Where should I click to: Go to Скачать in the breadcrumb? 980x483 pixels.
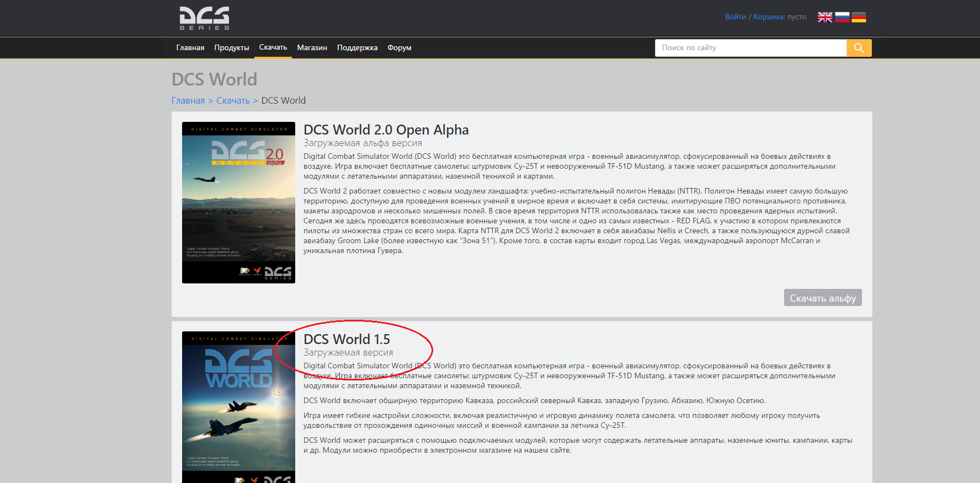click(233, 100)
